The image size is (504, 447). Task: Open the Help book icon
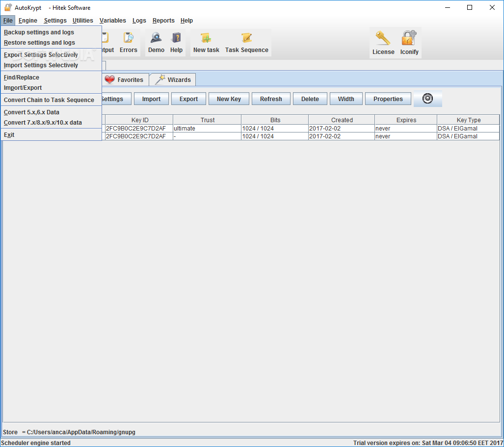[x=176, y=42]
